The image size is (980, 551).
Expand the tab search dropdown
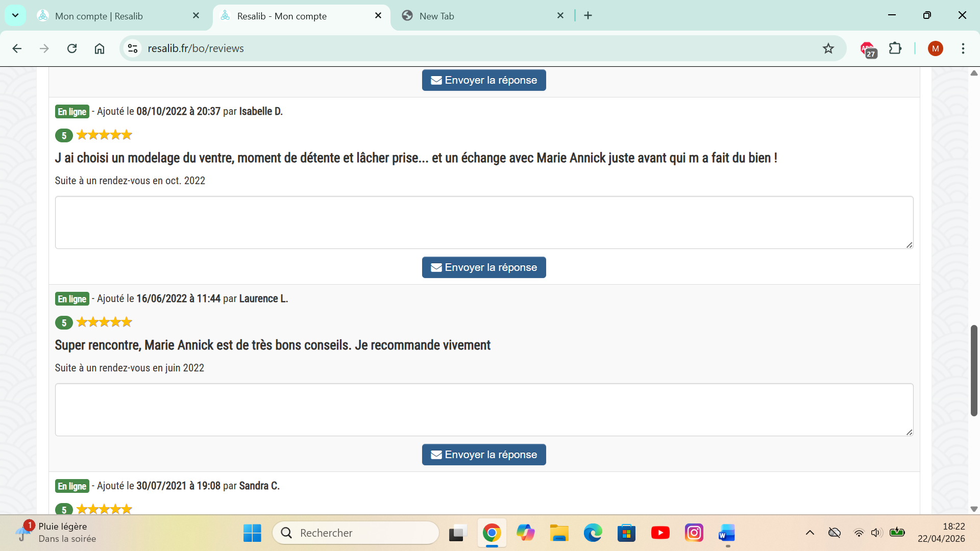tap(15, 15)
